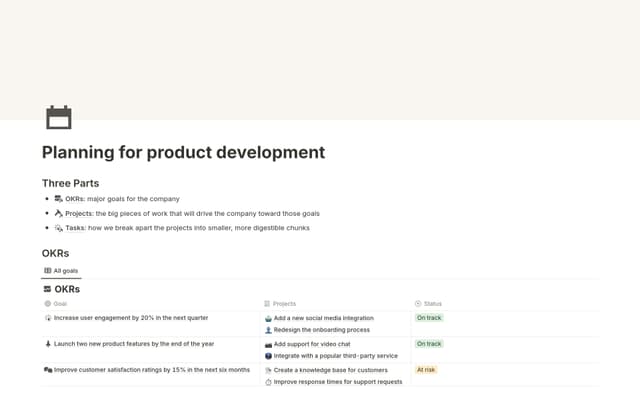Open Integrate with a popular third-party service
The height and width of the screenshot is (399, 640).
pos(336,356)
